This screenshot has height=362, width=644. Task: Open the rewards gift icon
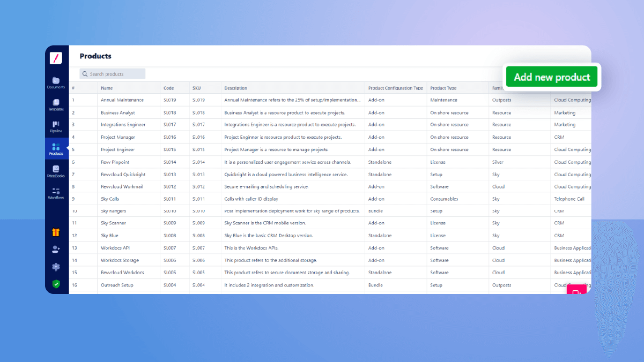tap(56, 232)
